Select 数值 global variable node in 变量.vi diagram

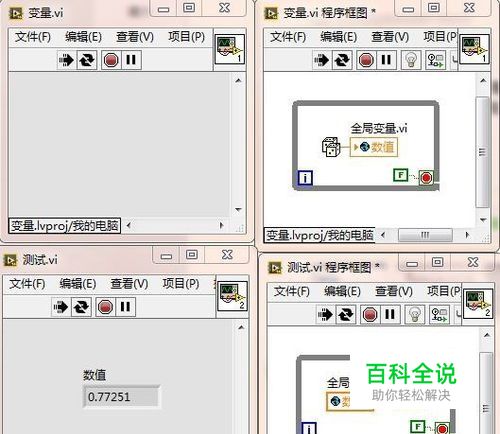(374, 147)
